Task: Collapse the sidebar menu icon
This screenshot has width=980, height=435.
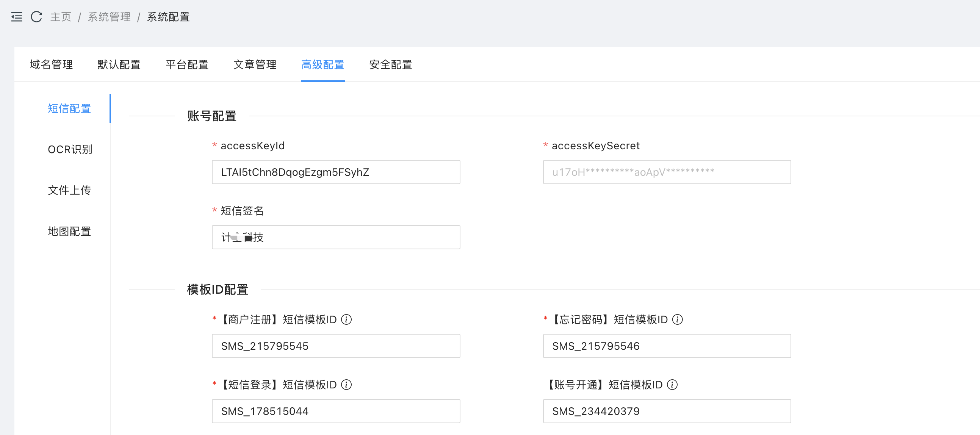Action: click(16, 17)
